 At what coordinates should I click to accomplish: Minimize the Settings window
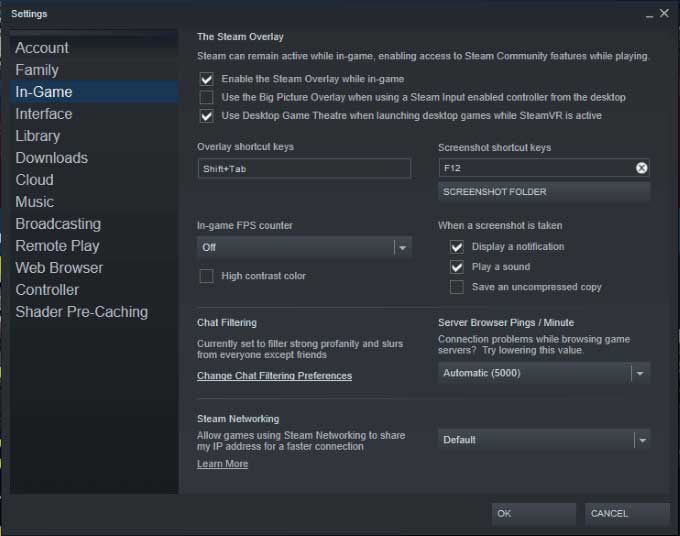click(649, 15)
